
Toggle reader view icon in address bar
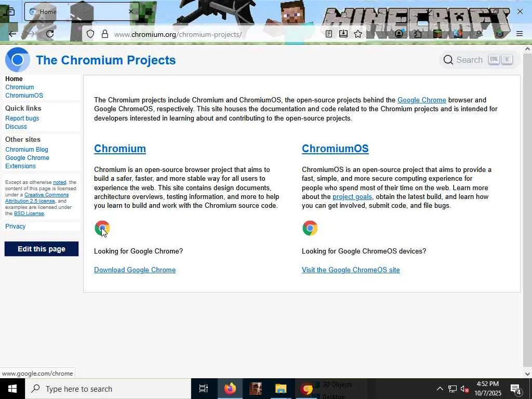[328, 34]
